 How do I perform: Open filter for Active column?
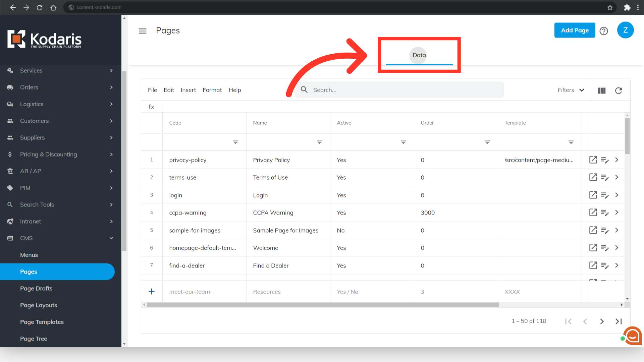403,142
